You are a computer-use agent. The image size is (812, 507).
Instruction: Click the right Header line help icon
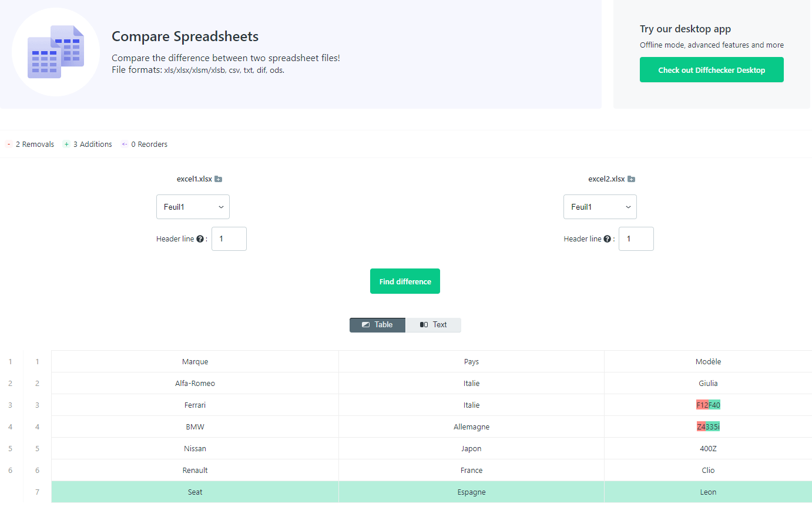point(608,239)
